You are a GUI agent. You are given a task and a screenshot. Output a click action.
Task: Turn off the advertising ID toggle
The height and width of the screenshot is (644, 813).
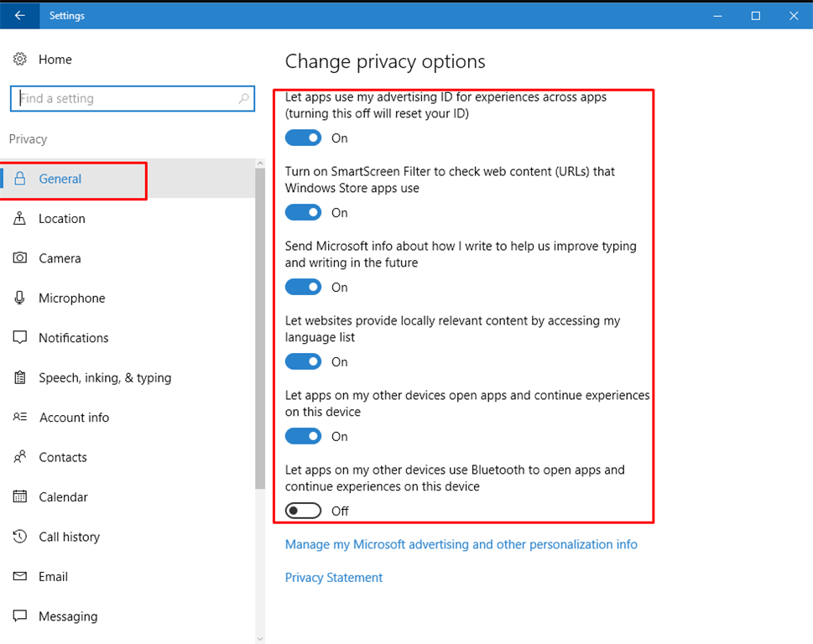tap(303, 138)
